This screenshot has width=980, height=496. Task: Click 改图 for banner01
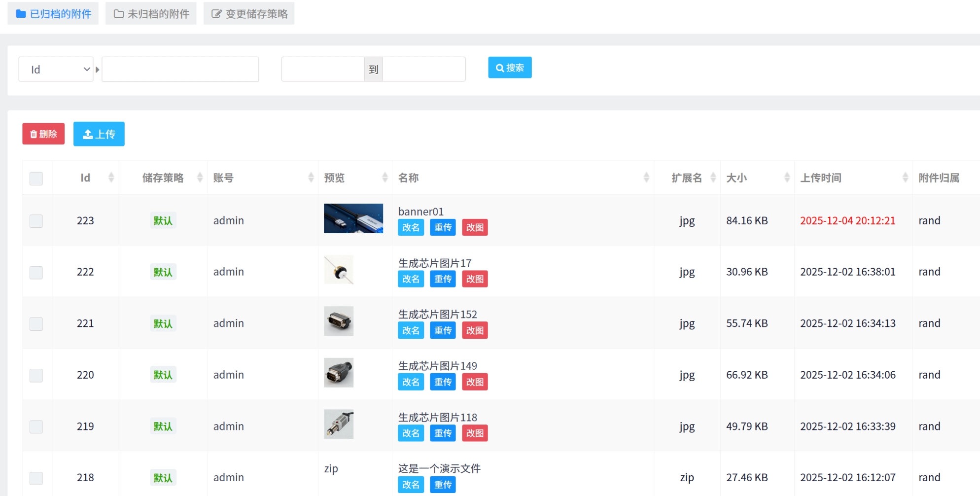click(474, 227)
